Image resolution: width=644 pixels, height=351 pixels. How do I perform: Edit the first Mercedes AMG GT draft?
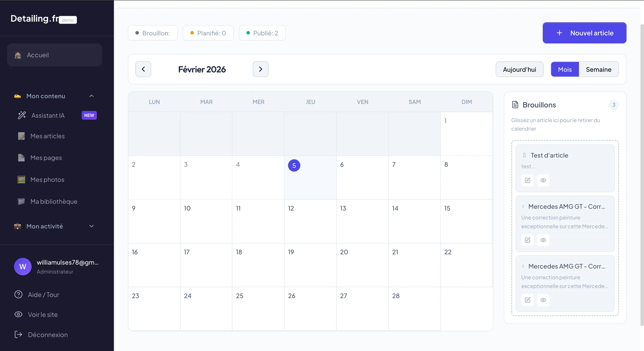point(528,240)
